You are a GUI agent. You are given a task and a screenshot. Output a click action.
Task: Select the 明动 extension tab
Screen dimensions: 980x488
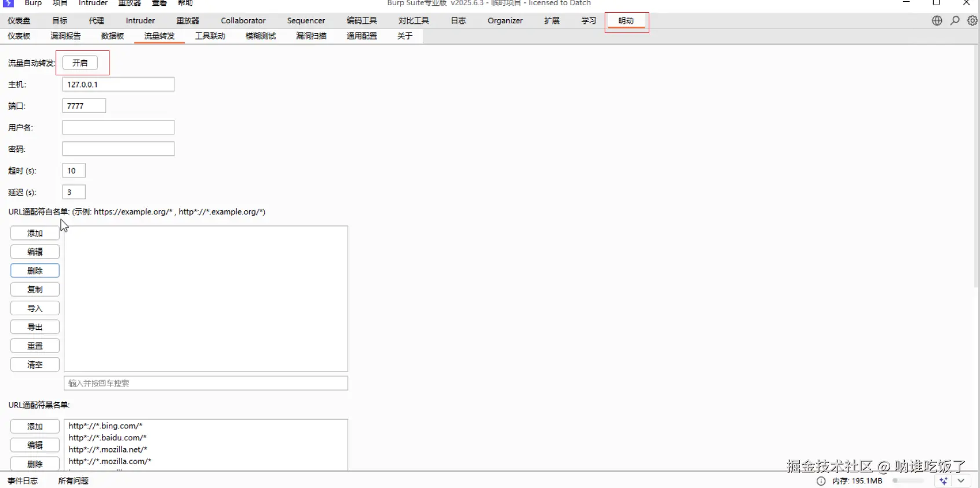coord(626,21)
